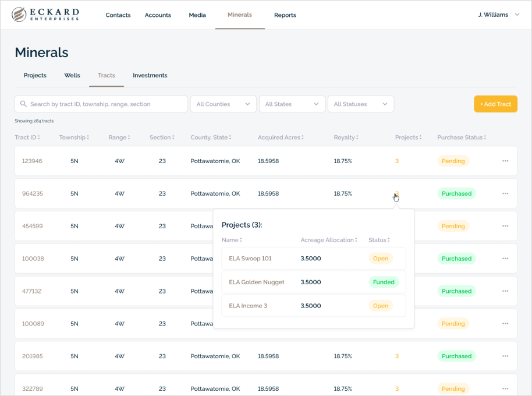The image size is (532, 396).
Task: Click projects count 3 for tract 201985
Action: [396, 356]
